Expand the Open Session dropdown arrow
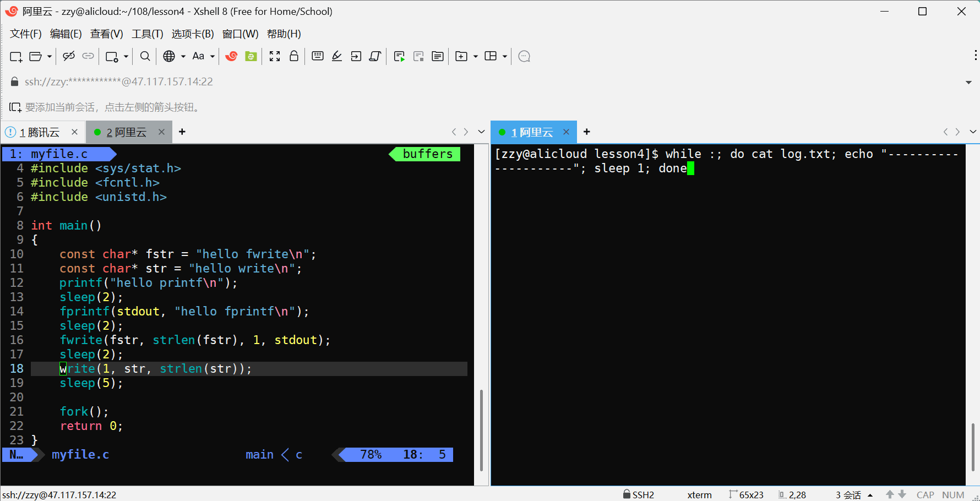This screenshot has width=980, height=501. click(49, 56)
